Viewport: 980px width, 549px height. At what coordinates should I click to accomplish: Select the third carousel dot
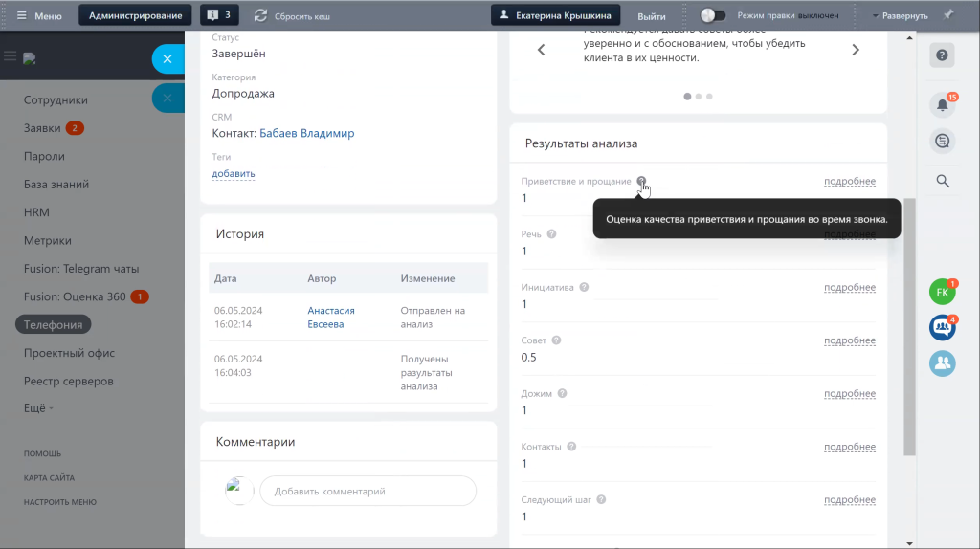(709, 97)
